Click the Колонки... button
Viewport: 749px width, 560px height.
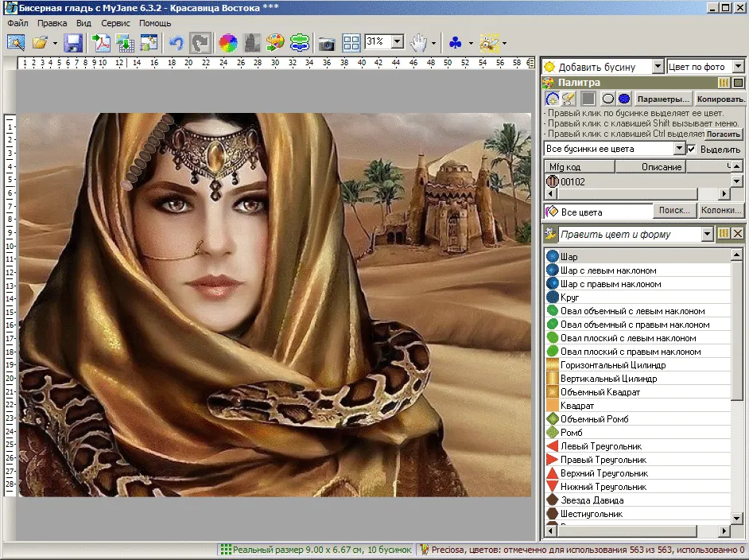[x=721, y=210]
